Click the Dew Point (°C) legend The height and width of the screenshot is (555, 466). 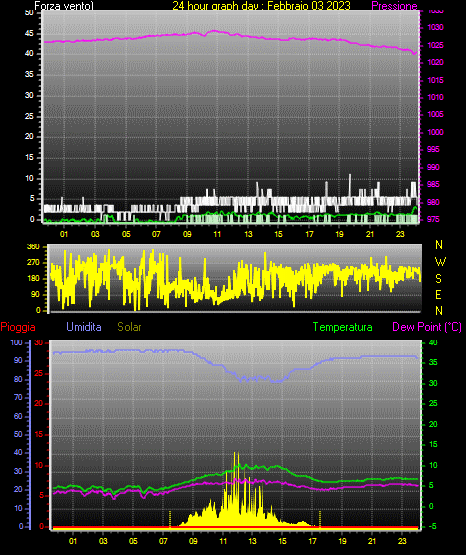click(427, 327)
